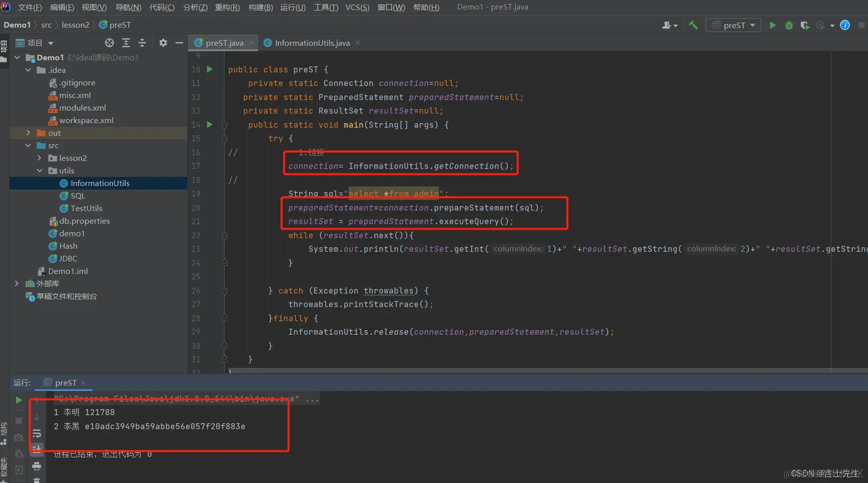Open the 重构(R) menu

[x=227, y=7]
